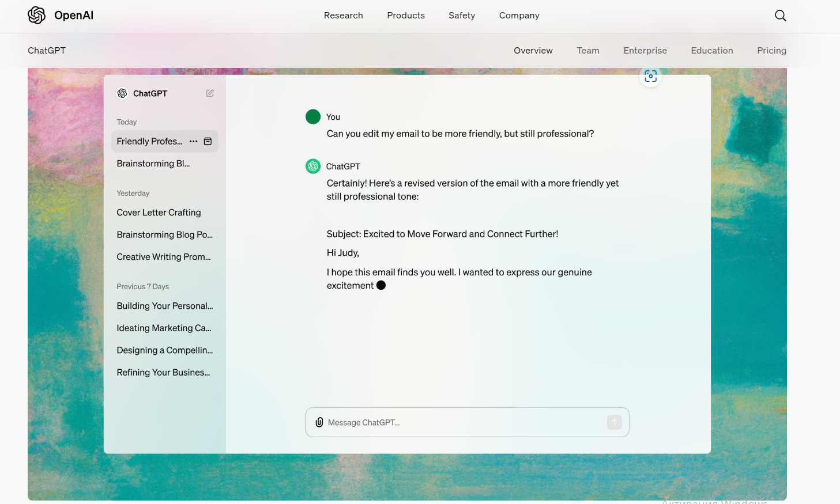840x504 pixels.
Task: Click the OpenAI logo icon
Action: point(37,16)
